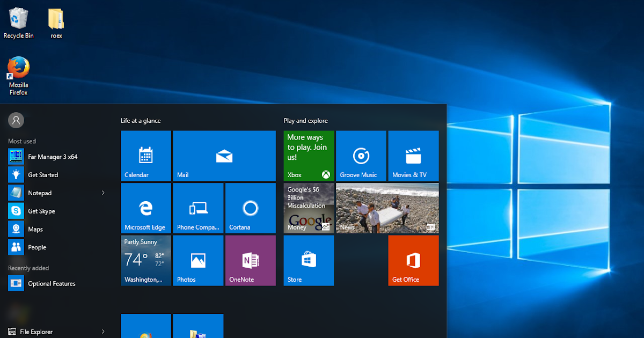Open Optional Features under Recently added

coord(51,283)
